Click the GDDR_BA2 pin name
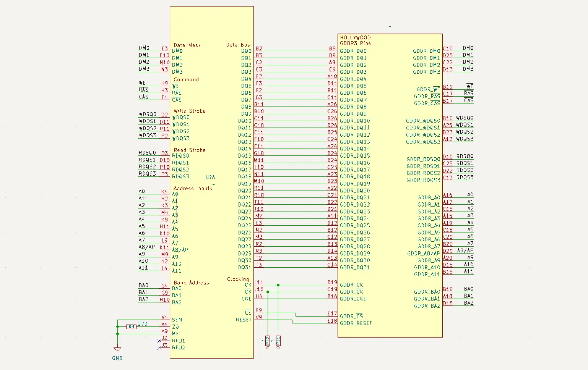Image resolution: width=588 pixels, height=370 pixels. click(427, 306)
